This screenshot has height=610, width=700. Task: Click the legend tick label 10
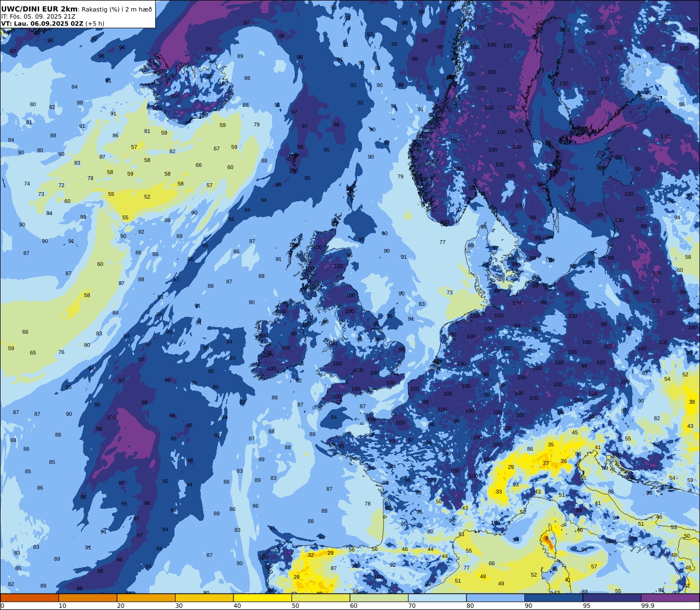(x=62, y=606)
